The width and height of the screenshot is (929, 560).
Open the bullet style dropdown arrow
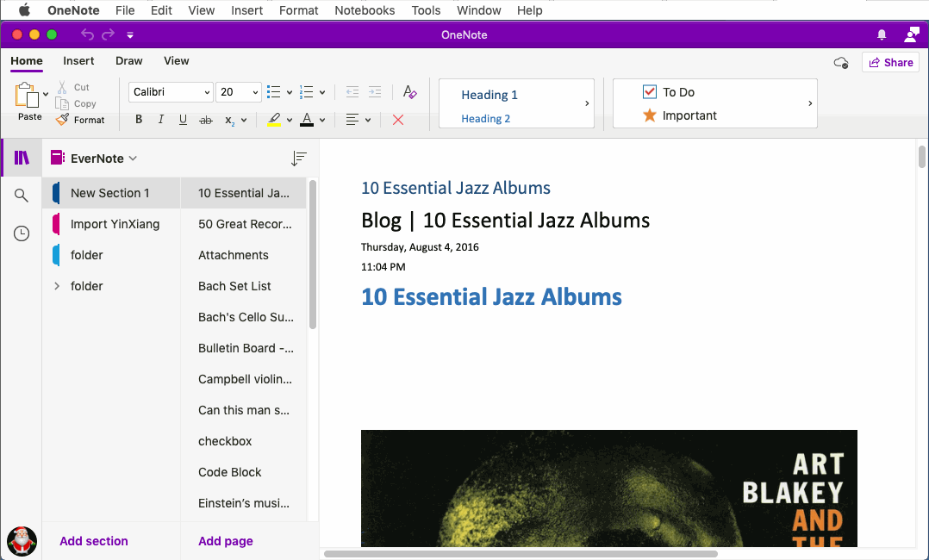pyautogui.click(x=290, y=92)
